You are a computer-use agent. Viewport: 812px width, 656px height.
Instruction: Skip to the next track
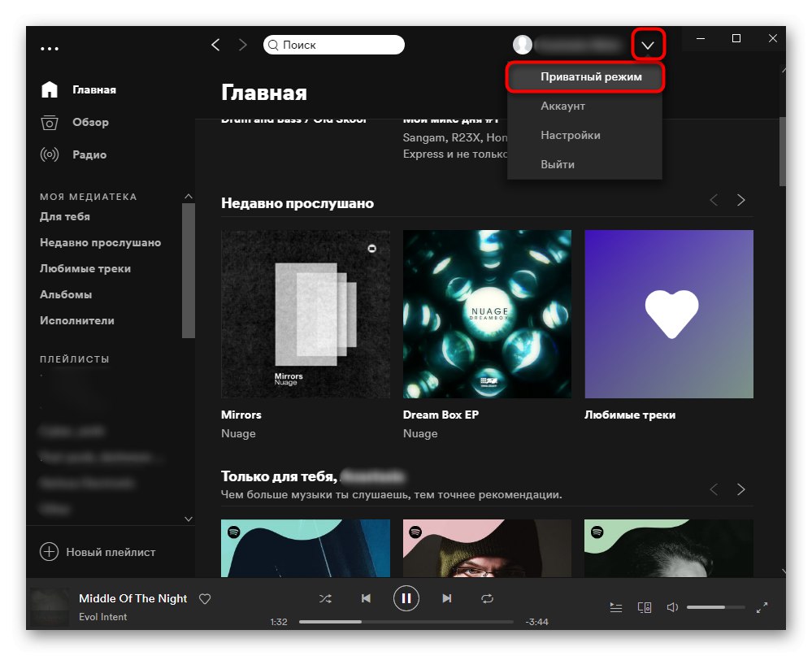pyautogui.click(x=446, y=598)
